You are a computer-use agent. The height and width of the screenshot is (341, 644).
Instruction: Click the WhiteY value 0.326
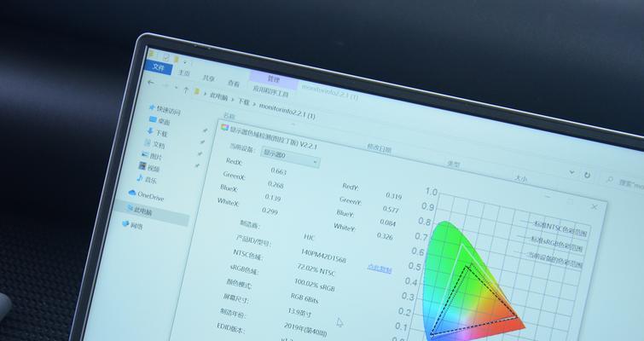coord(385,235)
